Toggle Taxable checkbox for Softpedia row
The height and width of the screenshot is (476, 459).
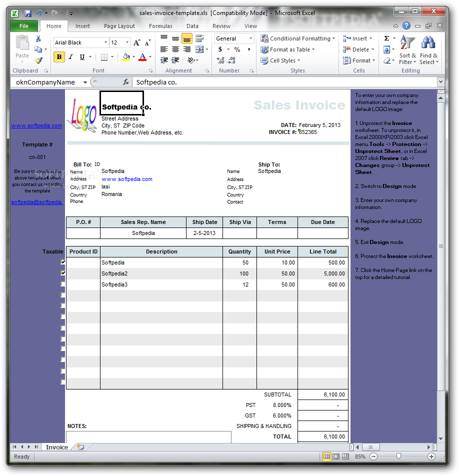pos(63,262)
